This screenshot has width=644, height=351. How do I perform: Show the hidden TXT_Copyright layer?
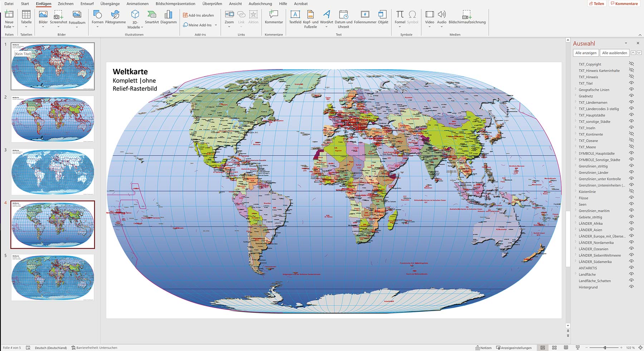point(632,64)
